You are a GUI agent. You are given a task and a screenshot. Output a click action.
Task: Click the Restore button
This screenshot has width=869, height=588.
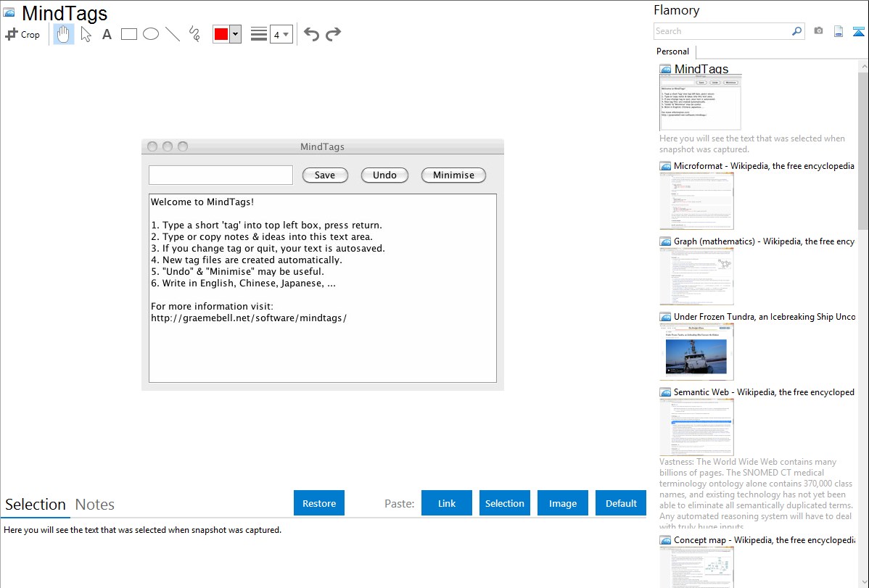319,503
